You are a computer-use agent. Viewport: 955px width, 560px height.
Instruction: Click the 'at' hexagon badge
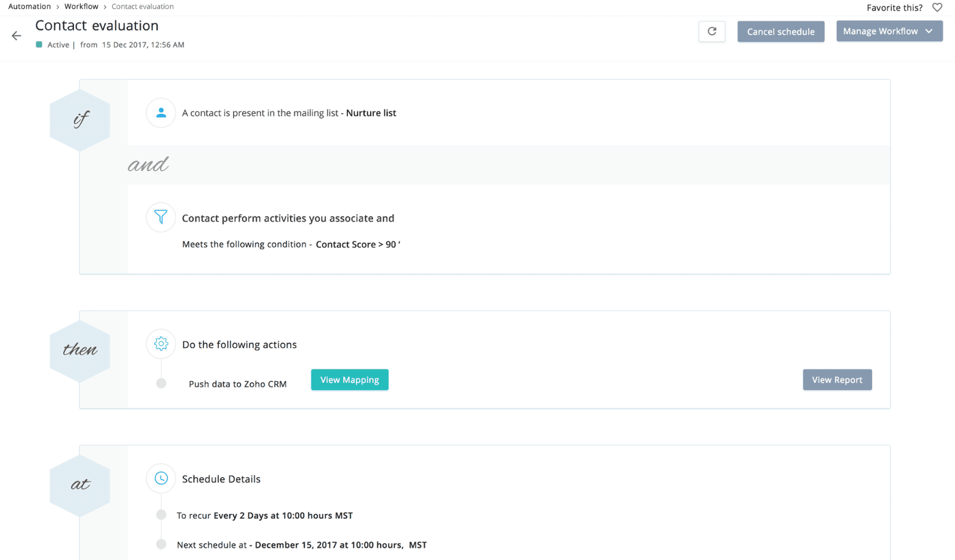pyautogui.click(x=80, y=485)
